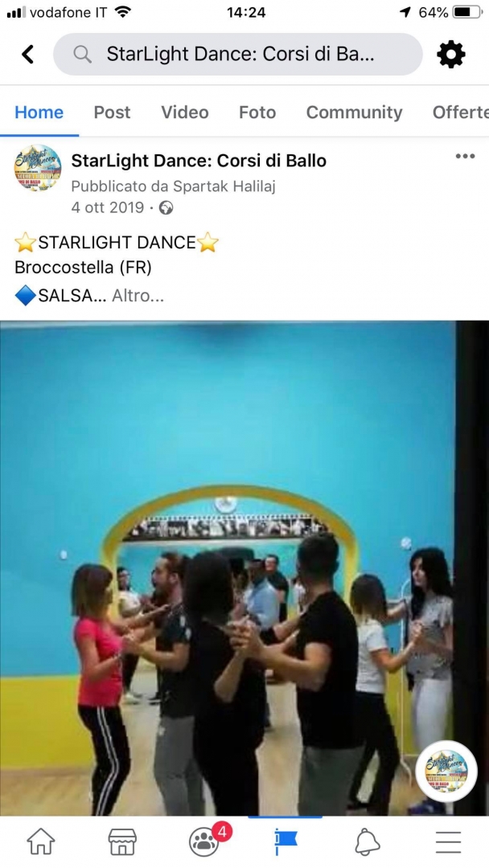
Task: Tap the page profile picture
Action: pos(38,168)
